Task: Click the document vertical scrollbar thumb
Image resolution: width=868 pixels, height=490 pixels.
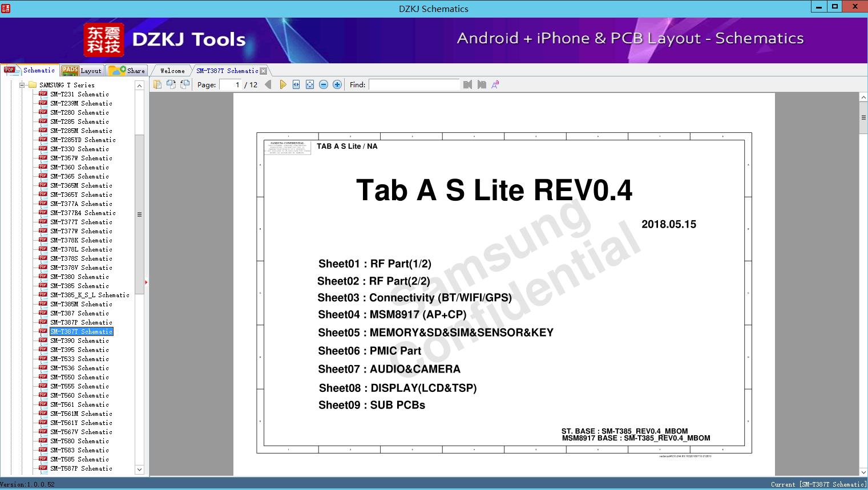Action: [863, 118]
